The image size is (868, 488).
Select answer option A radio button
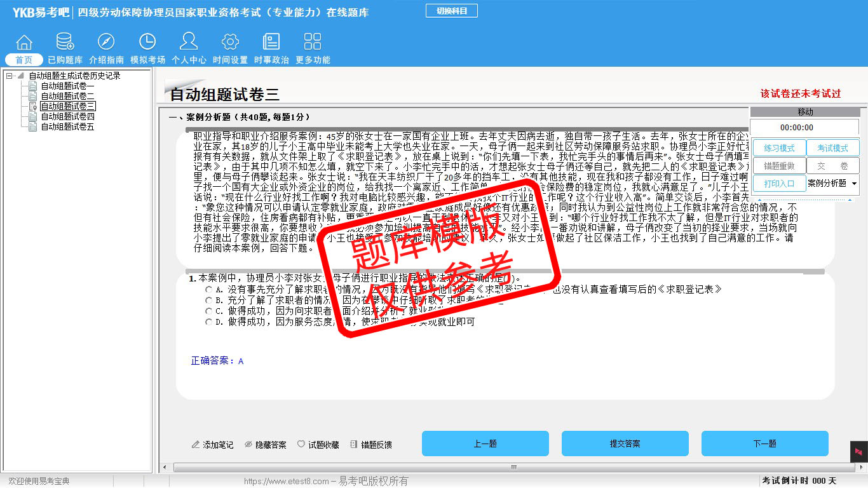[x=209, y=290]
